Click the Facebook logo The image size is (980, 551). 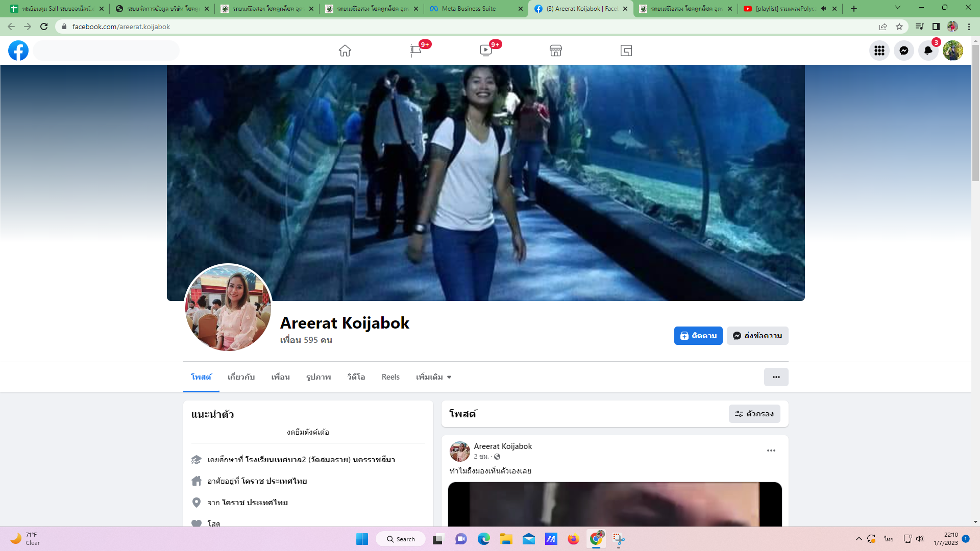(x=18, y=51)
